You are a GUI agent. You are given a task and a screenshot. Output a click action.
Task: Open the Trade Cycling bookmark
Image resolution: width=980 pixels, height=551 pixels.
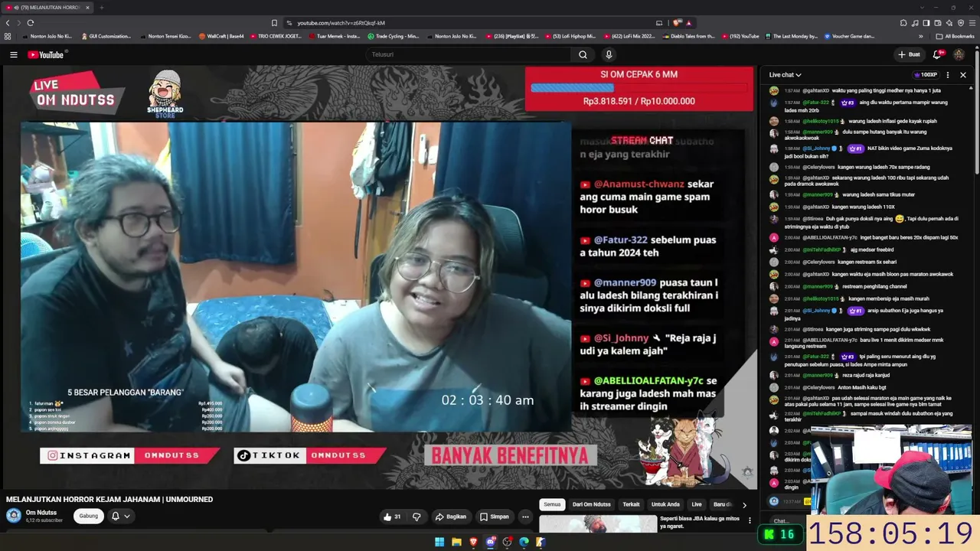pyautogui.click(x=394, y=36)
